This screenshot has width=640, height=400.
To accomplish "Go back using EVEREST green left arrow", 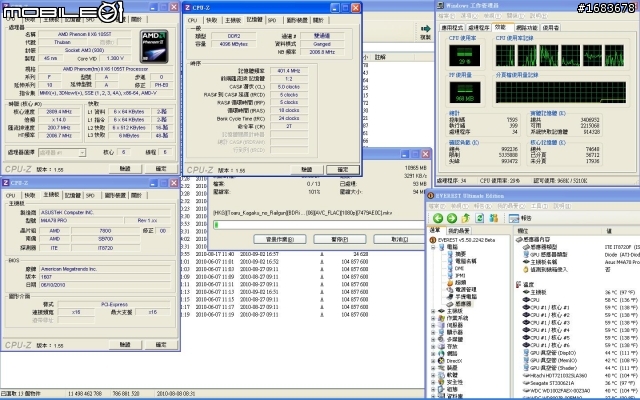I will tap(438, 218).
